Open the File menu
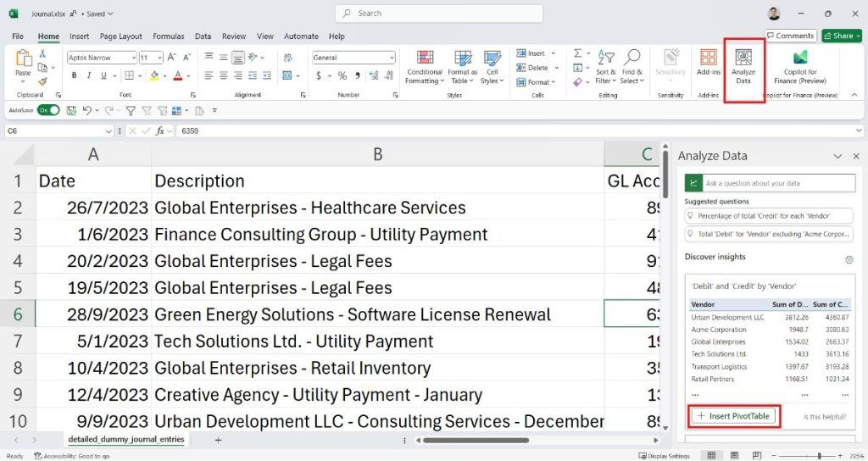 (x=18, y=36)
